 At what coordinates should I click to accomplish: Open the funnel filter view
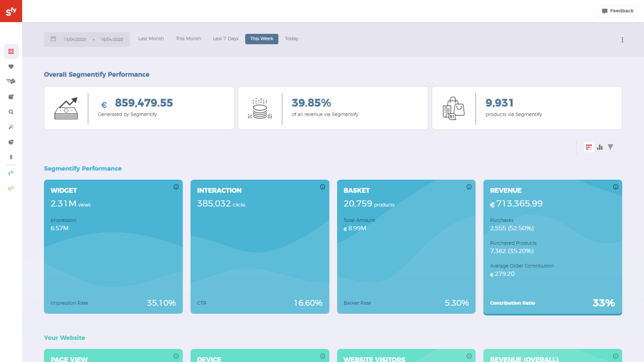click(611, 147)
